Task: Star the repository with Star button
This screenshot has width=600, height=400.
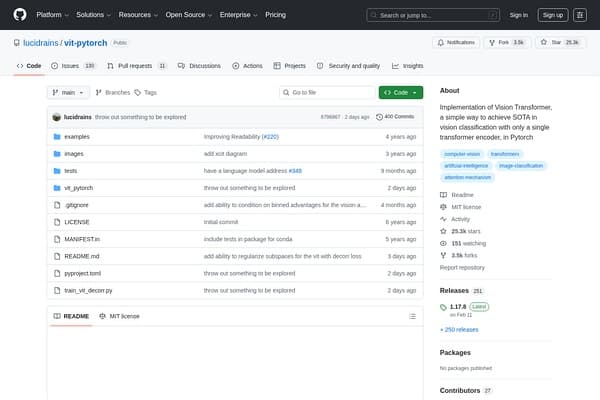Action: click(561, 42)
